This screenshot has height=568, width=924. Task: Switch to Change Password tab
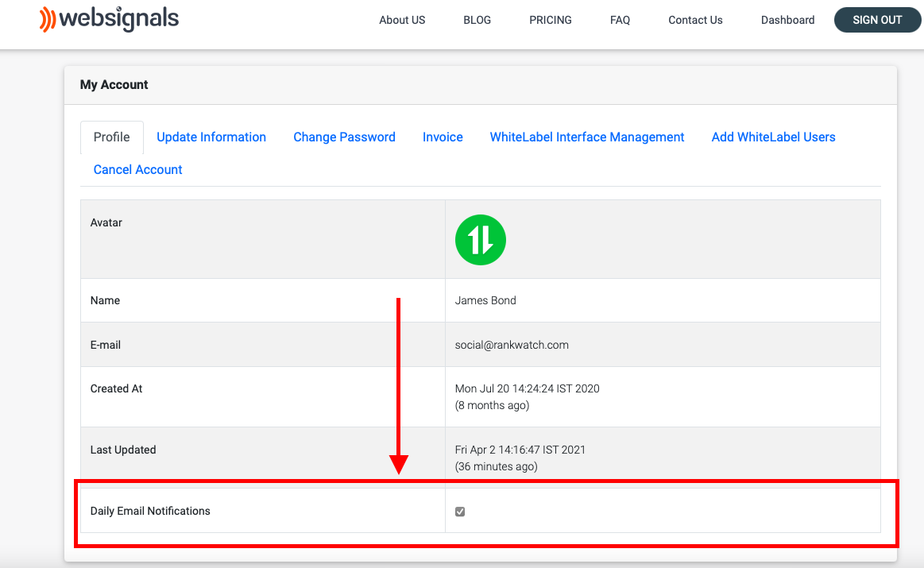pos(344,137)
